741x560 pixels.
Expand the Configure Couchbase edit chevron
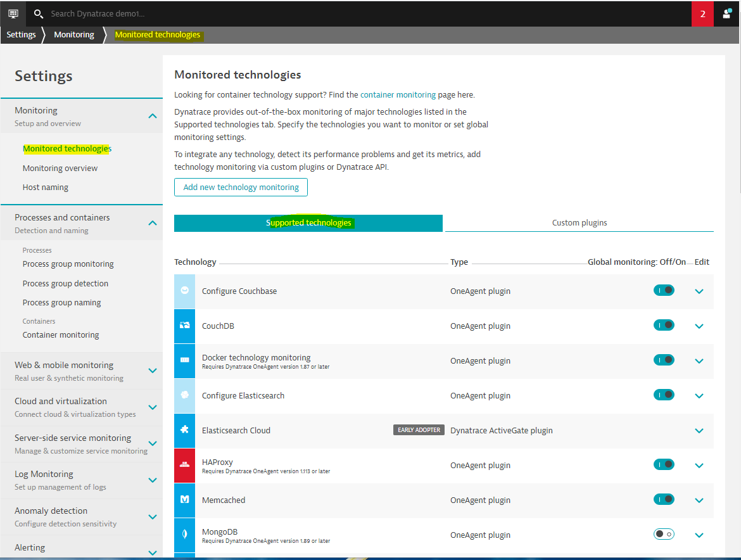pyautogui.click(x=699, y=291)
